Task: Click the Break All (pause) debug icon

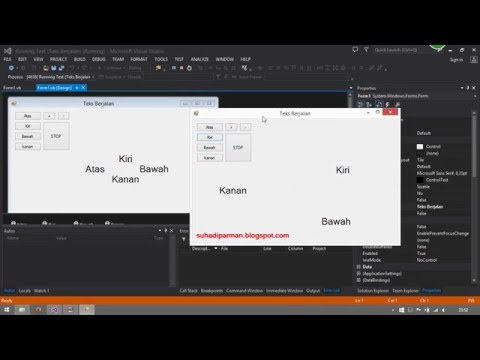Action: point(174,68)
